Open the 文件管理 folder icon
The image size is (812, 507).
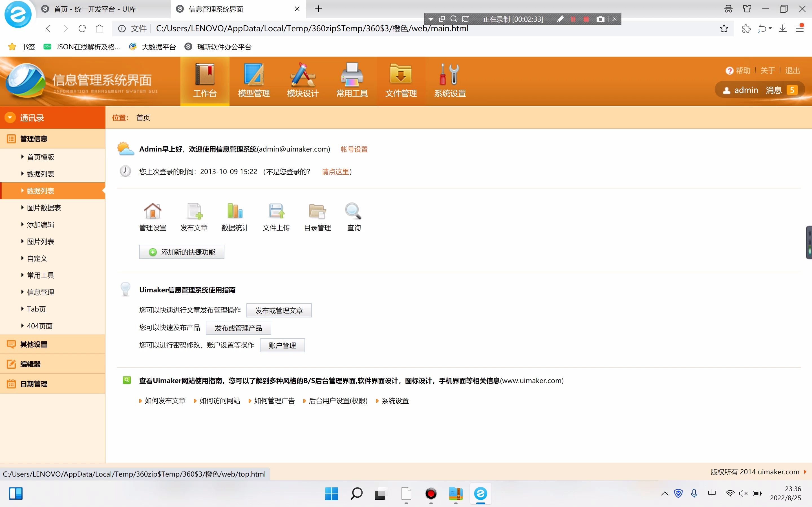tap(401, 81)
